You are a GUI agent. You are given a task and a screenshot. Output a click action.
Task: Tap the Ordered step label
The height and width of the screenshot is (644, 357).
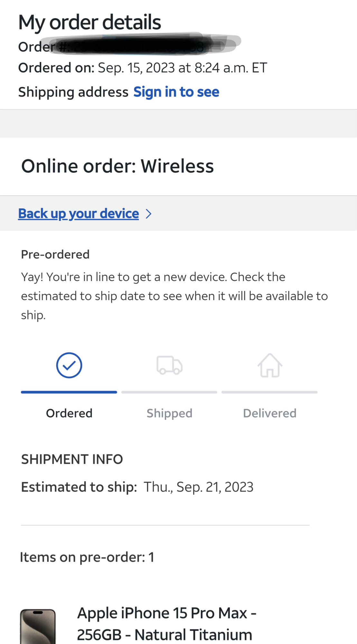pyautogui.click(x=69, y=413)
